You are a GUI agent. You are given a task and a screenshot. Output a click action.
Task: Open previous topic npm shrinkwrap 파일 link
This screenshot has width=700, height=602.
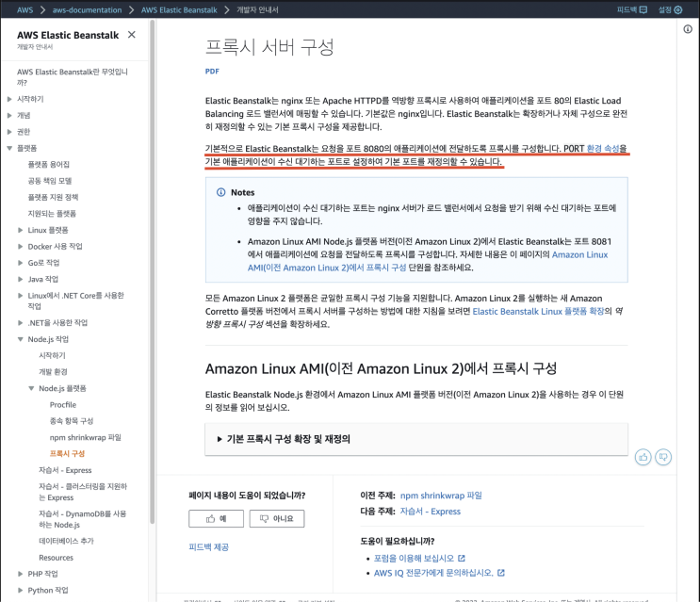[441, 496]
